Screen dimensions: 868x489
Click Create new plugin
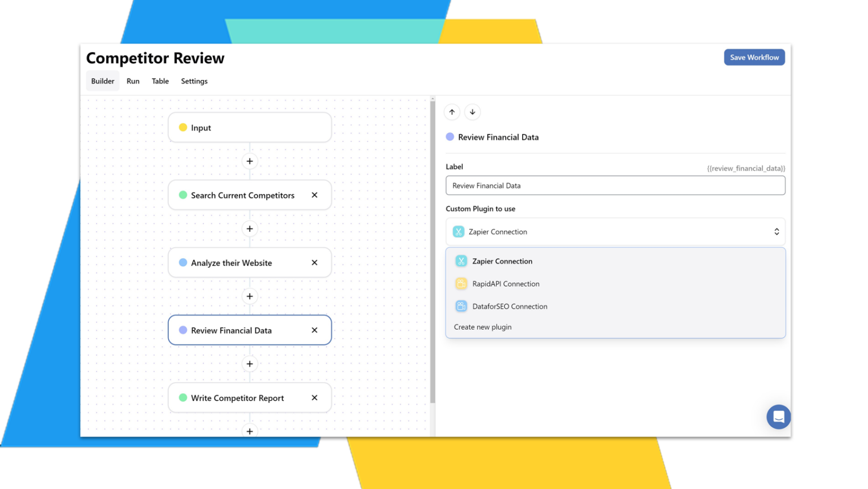[483, 327]
